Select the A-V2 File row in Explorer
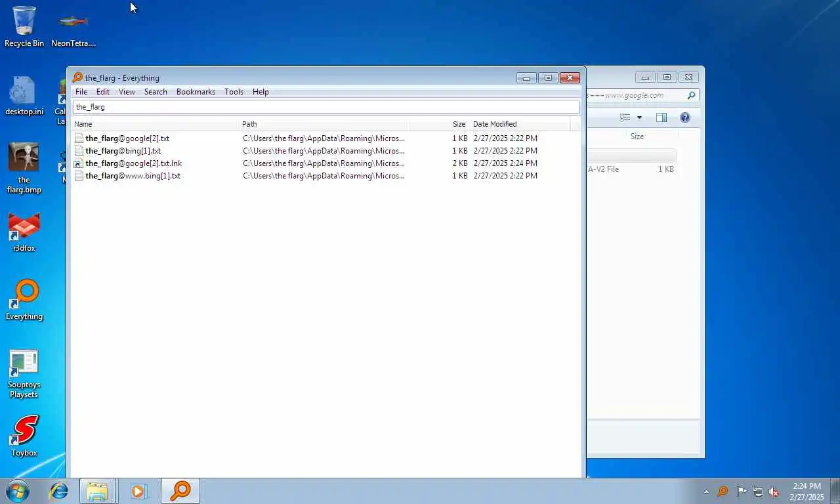Screen dimensions: 840x504 point(631,169)
